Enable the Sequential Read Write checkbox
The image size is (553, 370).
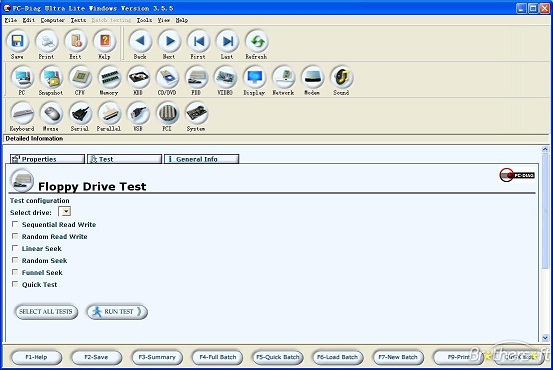tap(15, 224)
